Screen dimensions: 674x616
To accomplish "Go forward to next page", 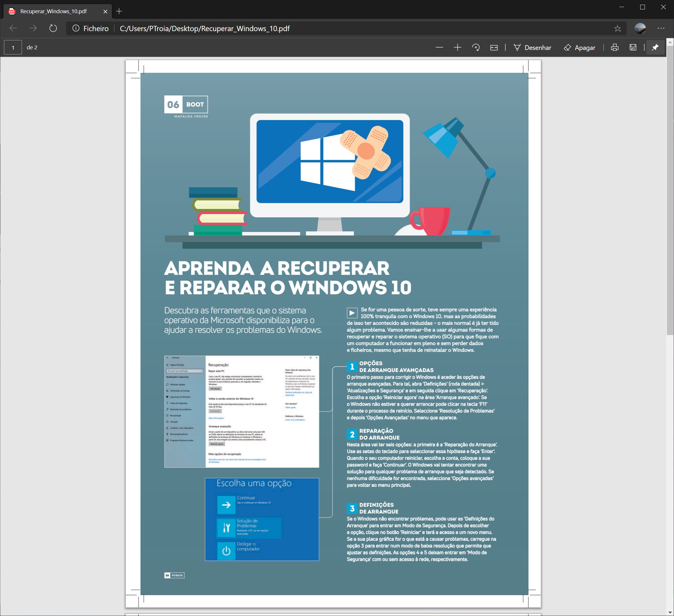I will 33,28.
